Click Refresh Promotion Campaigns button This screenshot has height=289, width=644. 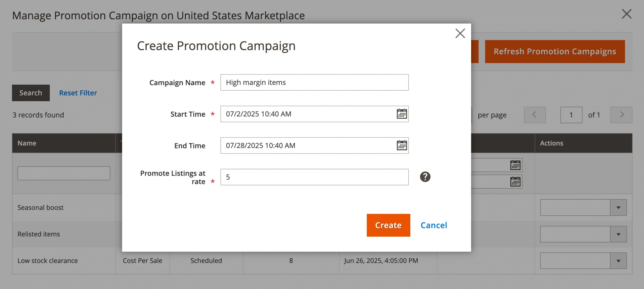coord(555,52)
